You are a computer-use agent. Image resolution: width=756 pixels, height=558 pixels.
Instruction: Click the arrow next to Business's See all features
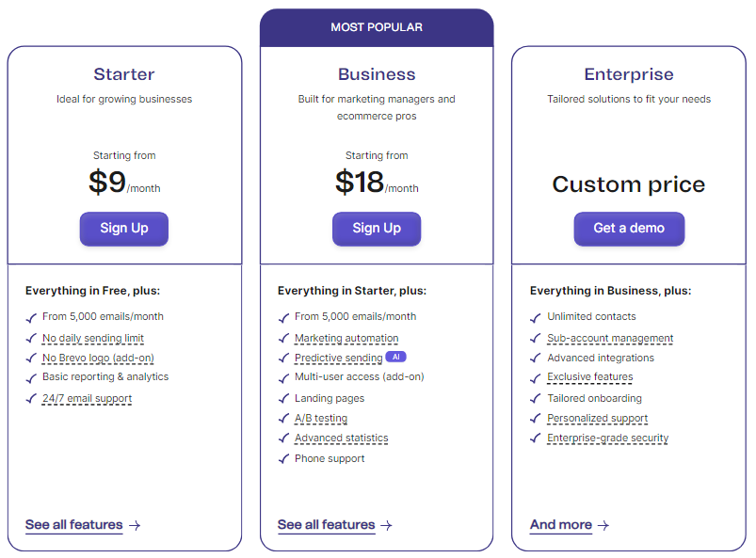(386, 526)
